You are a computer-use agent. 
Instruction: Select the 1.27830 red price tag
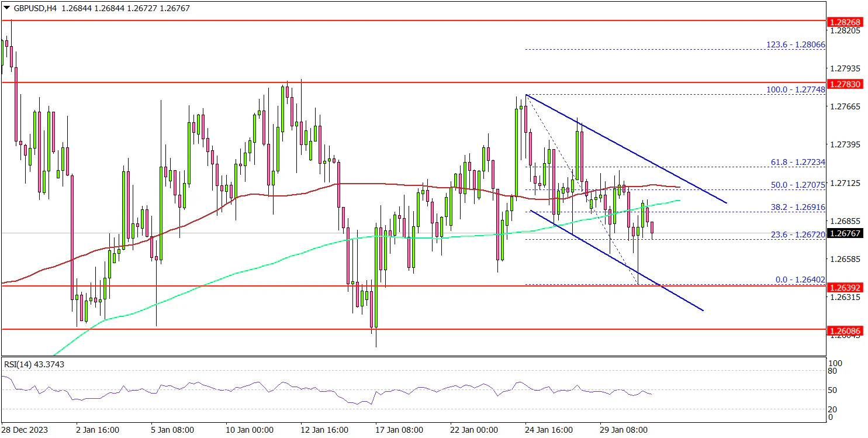click(845, 84)
